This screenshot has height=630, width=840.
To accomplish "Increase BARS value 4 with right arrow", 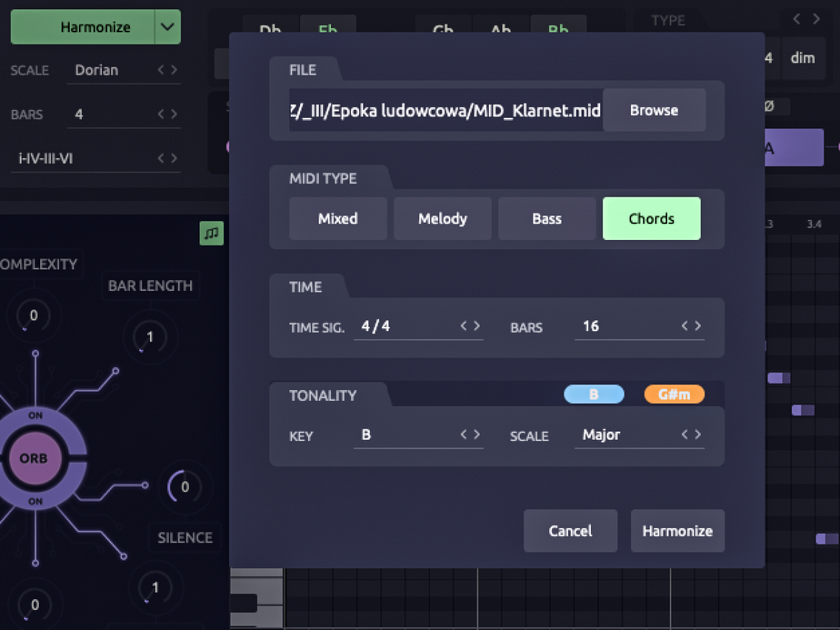I will (174, 114).
